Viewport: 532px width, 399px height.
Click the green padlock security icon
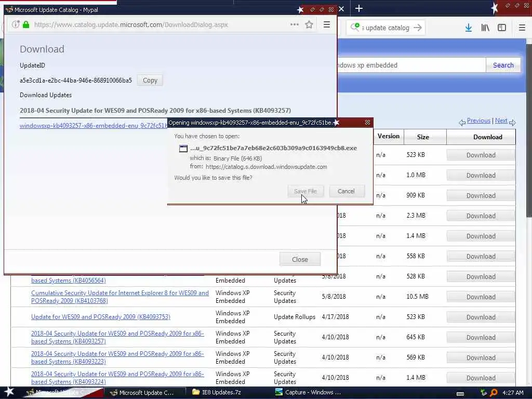tap(26, 24)
